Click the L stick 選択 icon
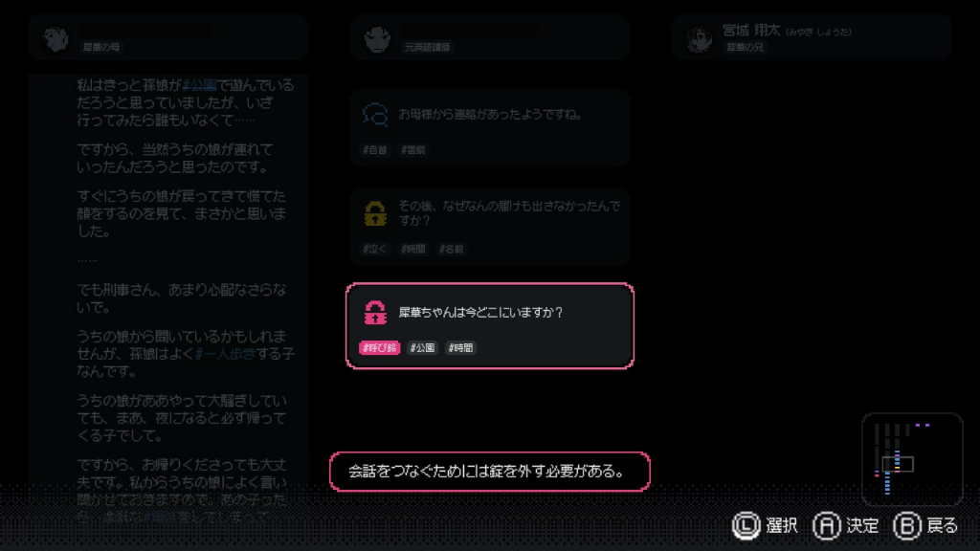Image resolution: width=980 pixels, height=551 pixels. (x=746, y=525)
